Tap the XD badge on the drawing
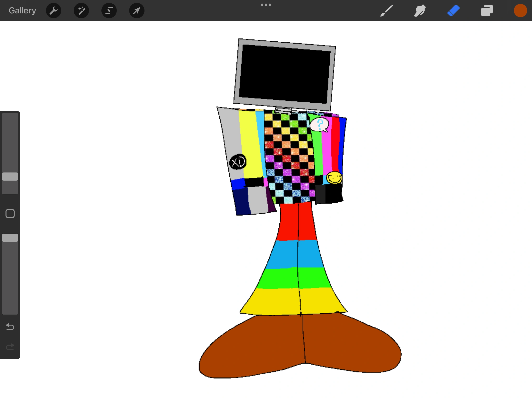 [x=238, y=162]
